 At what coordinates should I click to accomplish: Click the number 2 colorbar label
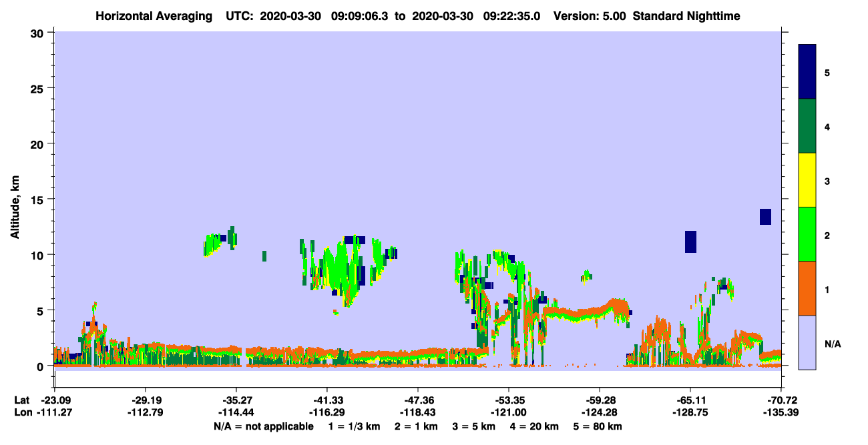[x=827, y=235]
